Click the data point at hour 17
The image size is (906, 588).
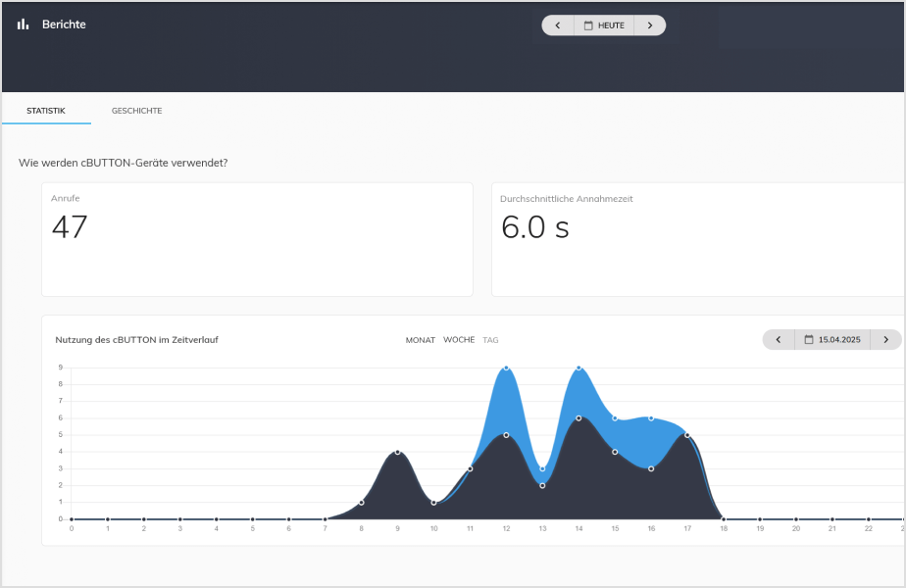(687, 435)
